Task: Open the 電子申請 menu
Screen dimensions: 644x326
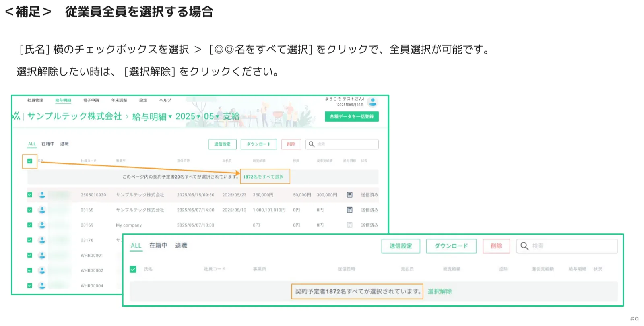Action: pyautogui.click(x=91, y=100)
